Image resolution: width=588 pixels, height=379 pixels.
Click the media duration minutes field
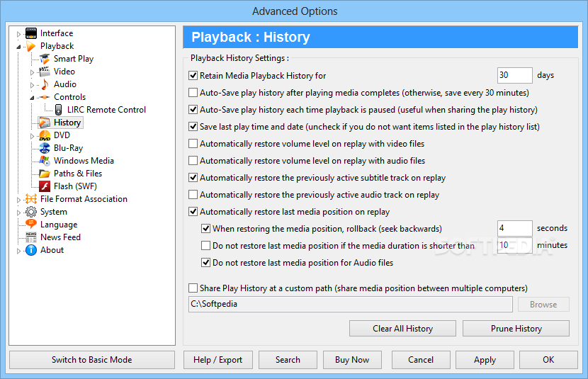(514, 245)
